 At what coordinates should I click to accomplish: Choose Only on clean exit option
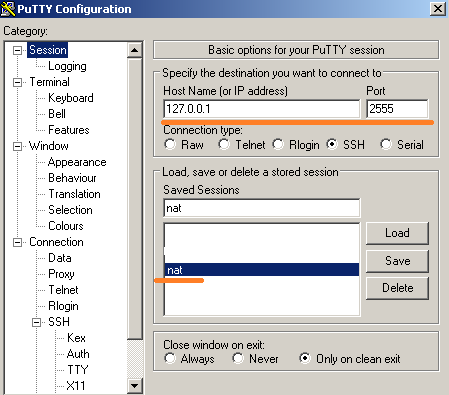pos(305,358)
